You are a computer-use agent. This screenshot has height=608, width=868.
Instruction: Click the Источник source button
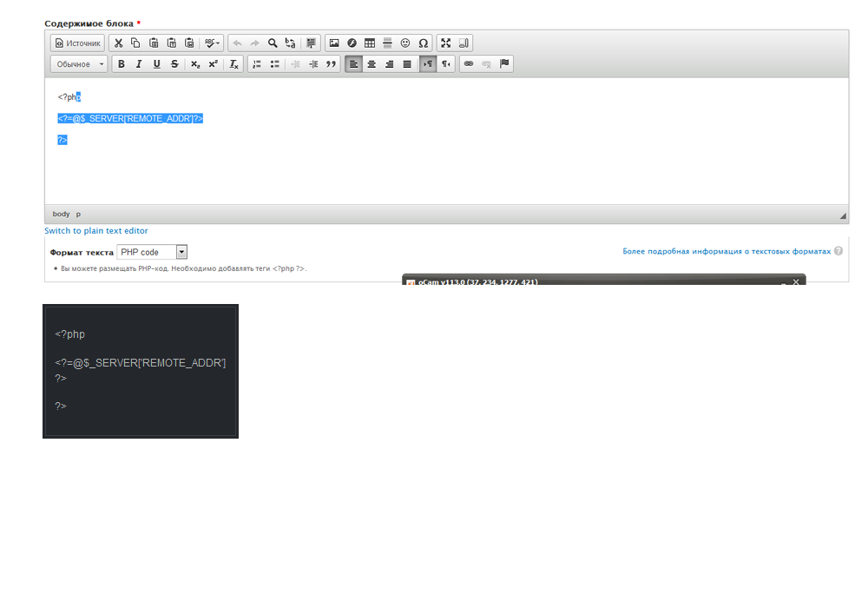[77, 43]
